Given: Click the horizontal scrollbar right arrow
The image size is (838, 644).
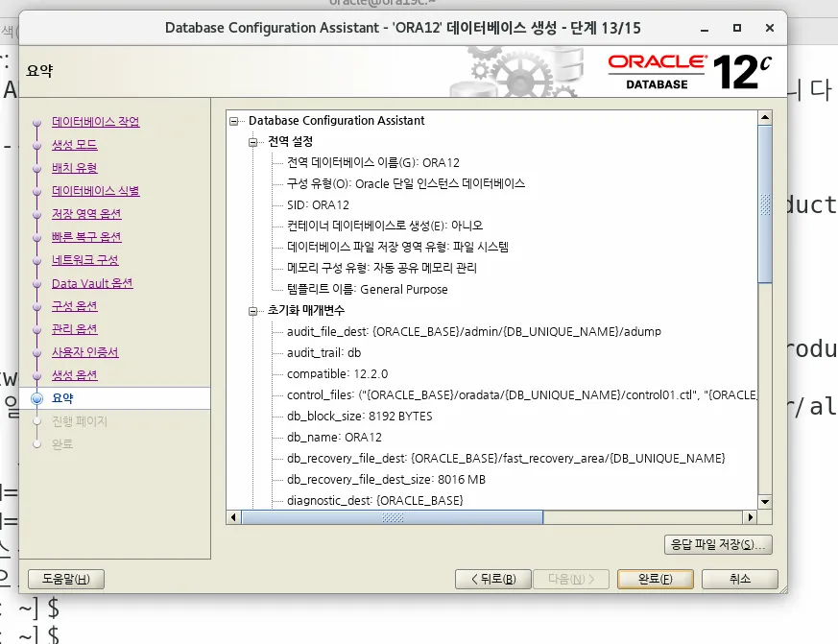Looking at the screenshot, I should pyautogui.click(x=751, y=517).
